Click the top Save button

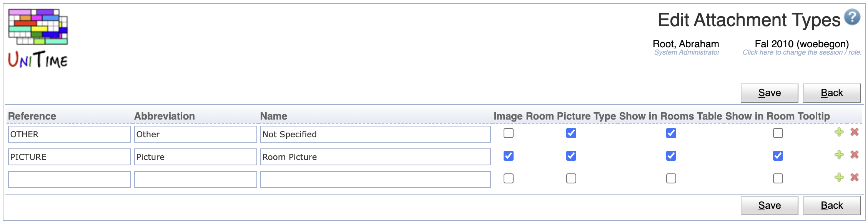tap(770, 93)
